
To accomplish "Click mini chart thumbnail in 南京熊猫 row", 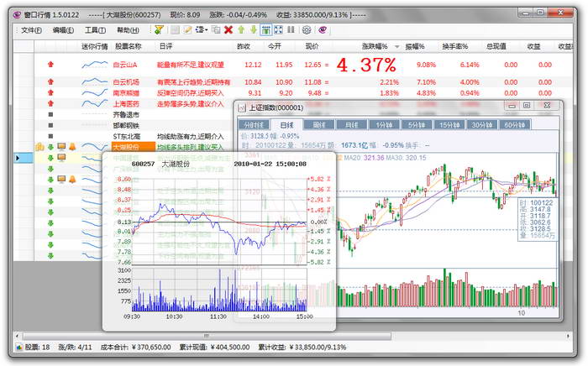I will [x=94, y=92].
